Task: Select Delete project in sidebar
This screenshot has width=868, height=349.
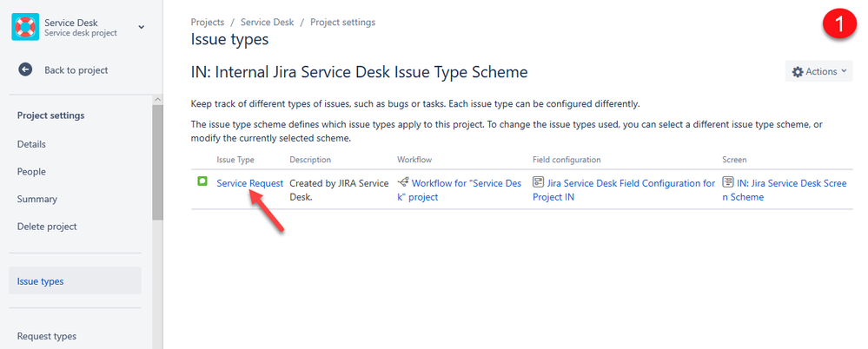Action: click(47, 227)
